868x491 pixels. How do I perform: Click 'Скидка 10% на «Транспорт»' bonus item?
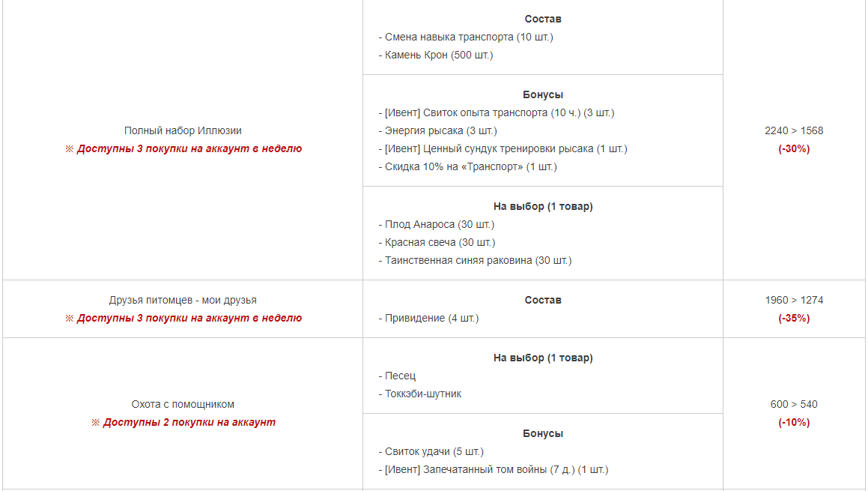tap(468, 167)
